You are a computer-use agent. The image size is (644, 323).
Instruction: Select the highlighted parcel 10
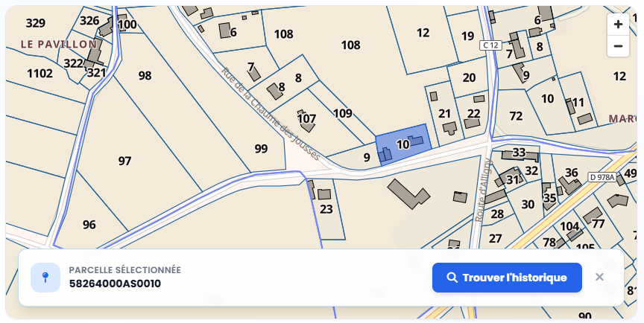click(x=403, y=144)
